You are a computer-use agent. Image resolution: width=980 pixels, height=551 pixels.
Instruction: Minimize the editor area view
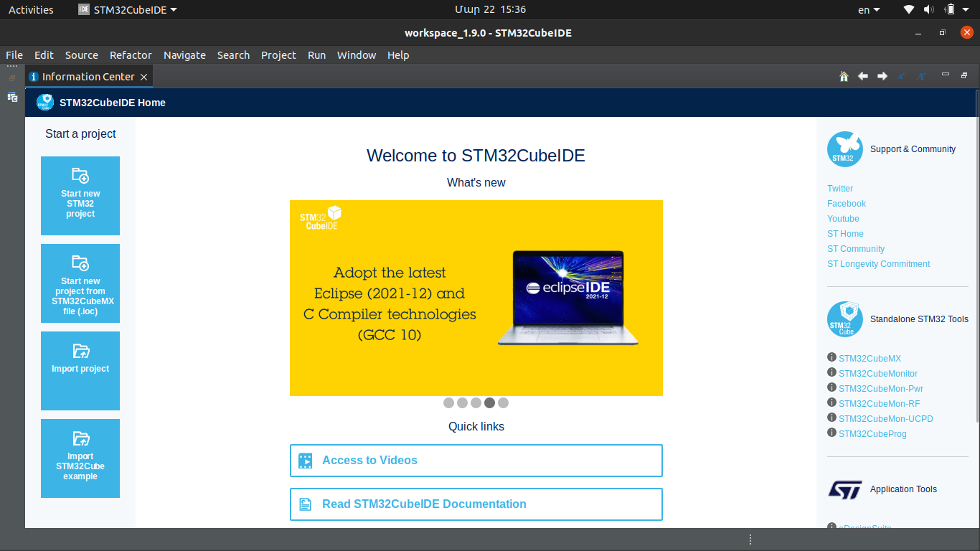click(946, 75)
